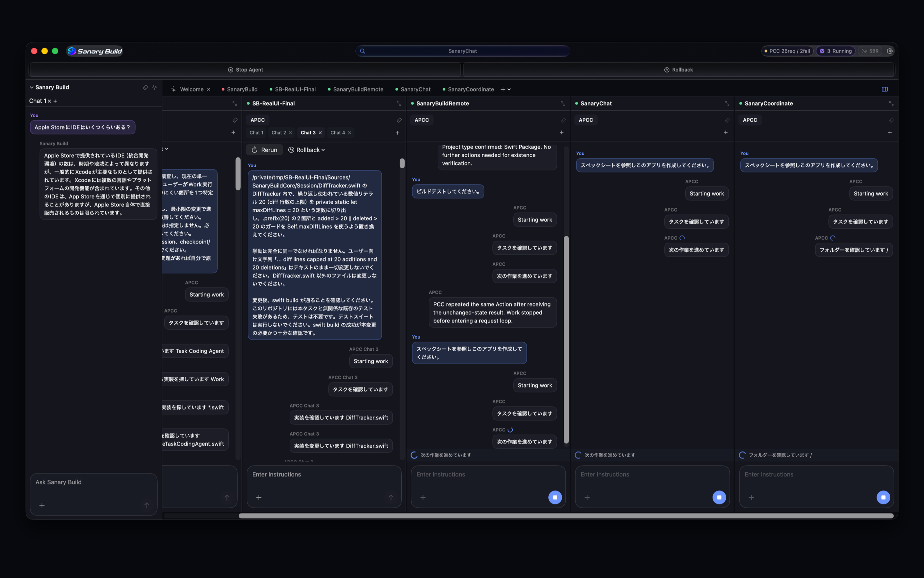This screenshot has height=578, width=924.
Task: Switch to the SanaryBuild tab
Action: (239, 89)
